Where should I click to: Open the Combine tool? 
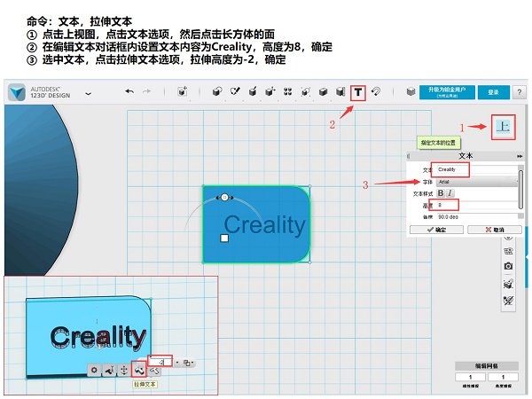[323, 91]
